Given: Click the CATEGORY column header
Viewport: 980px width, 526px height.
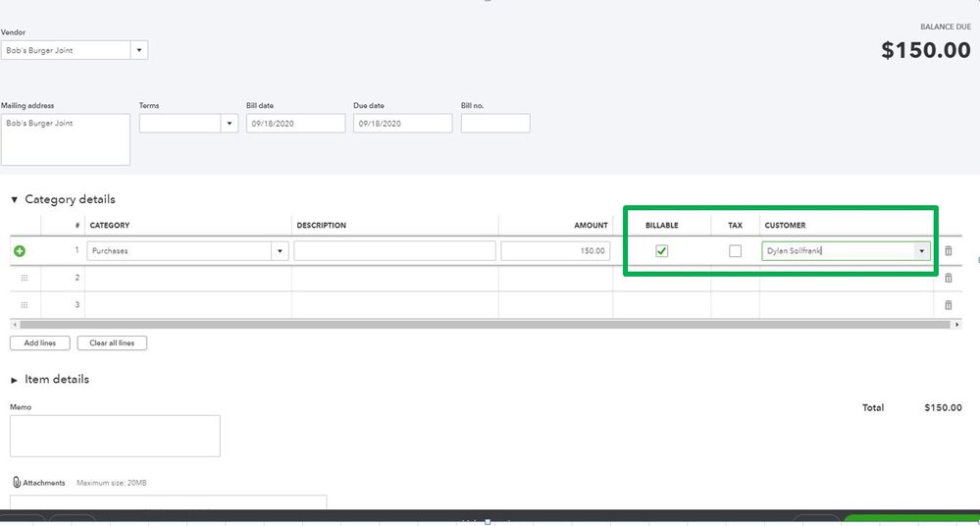Looking at the screenshot, I should pos(109,225).
